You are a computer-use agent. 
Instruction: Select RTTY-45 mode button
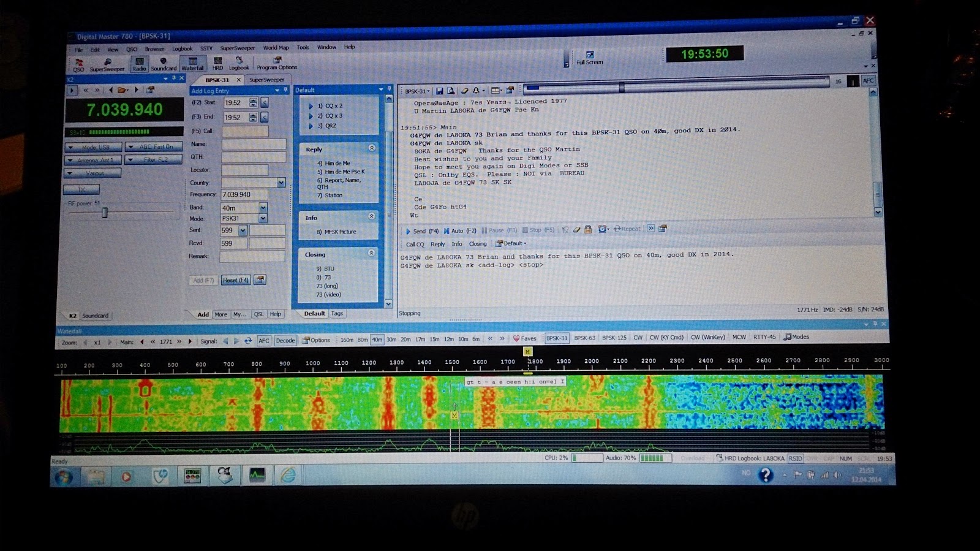(764, 336)
